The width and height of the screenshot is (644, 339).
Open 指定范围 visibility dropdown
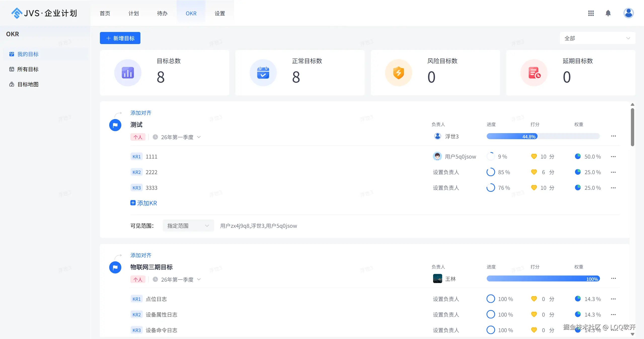188,225
